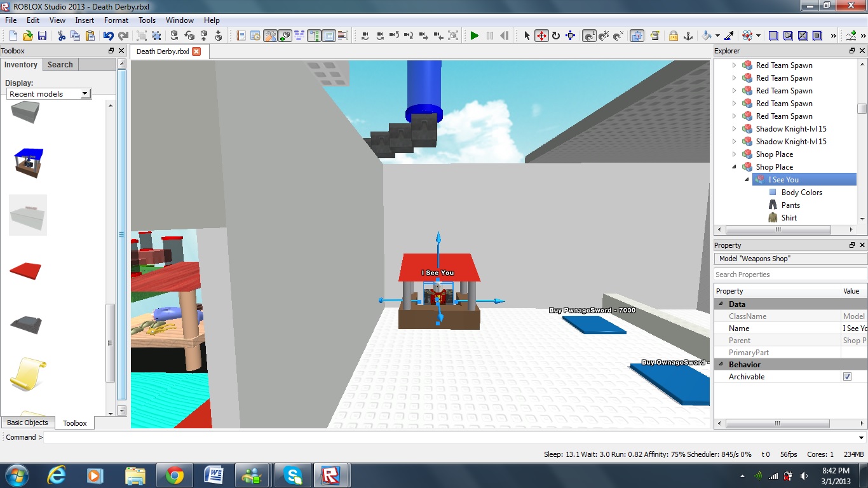Open the Tools menu
Screen dimensions: 868x488
(147, 20)
